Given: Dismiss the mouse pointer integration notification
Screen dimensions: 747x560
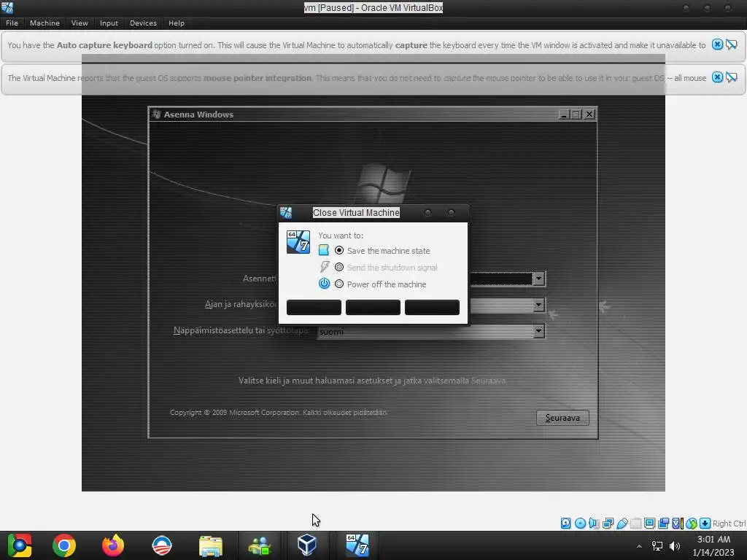Looking at the screenshot, I should click(x=717, y=77).
